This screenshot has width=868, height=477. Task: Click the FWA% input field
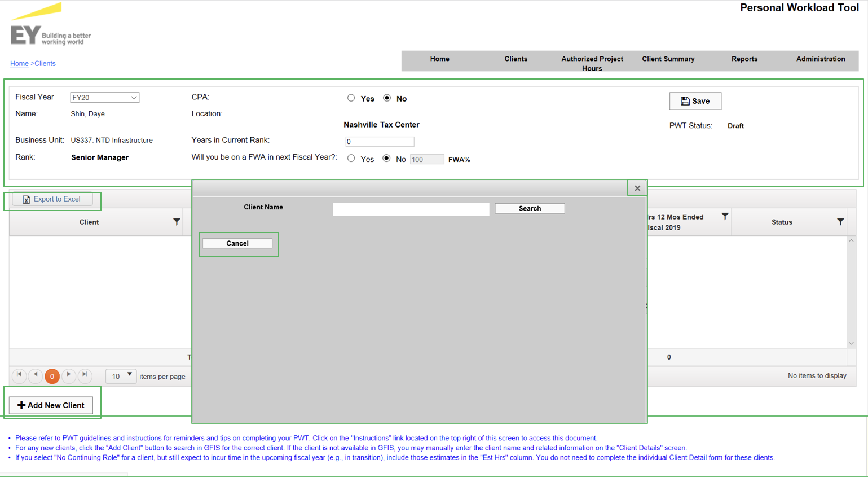427,160
